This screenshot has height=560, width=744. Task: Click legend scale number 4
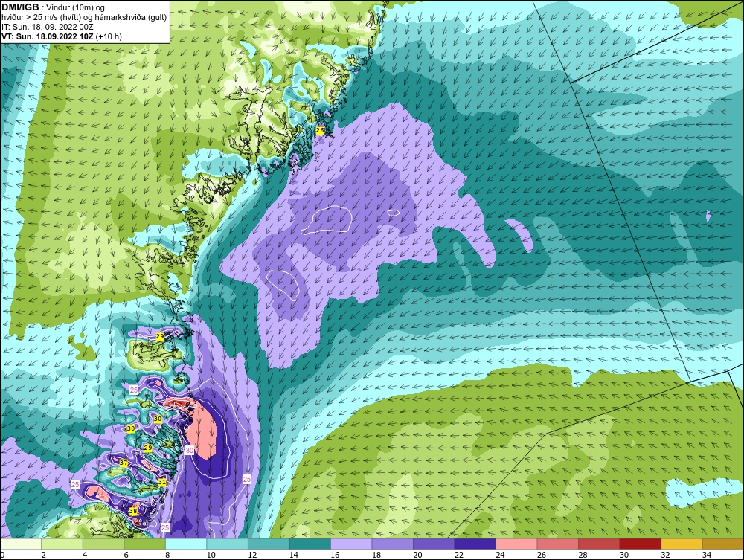[x=85, y=555]
